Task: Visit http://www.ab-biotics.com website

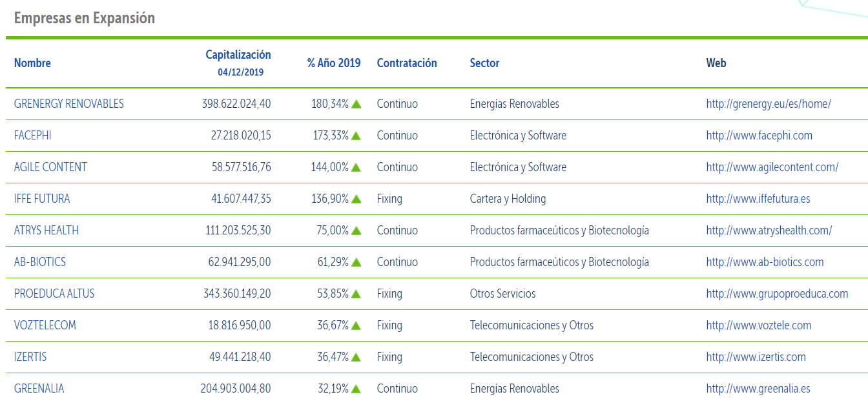Action: (765, 262)
